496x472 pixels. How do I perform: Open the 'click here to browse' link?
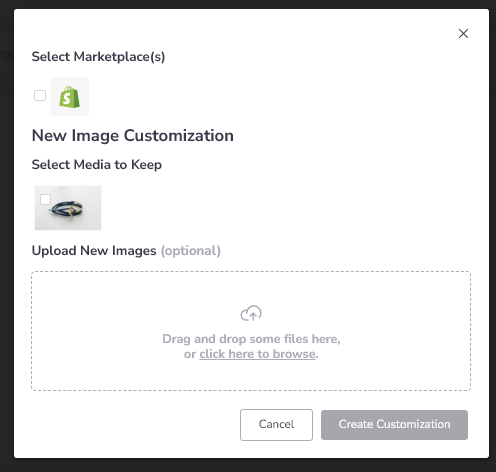click(x=257, y=354)
